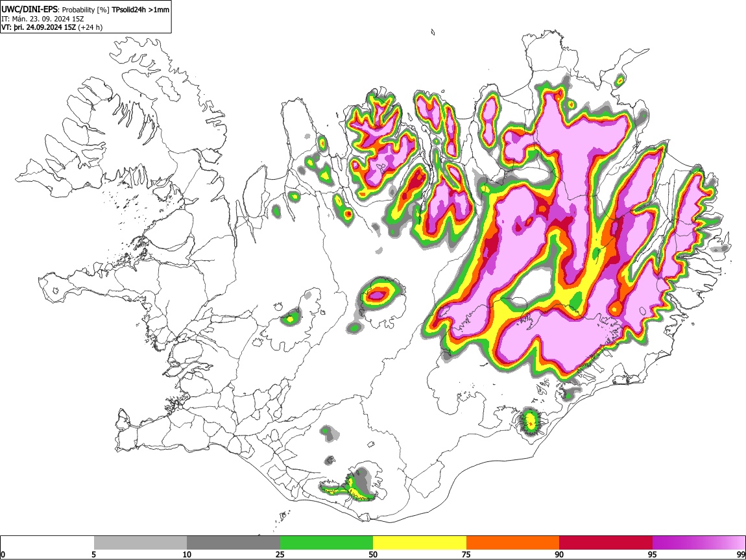This screenshot has width=746, height=560.
Task: Click the legend tick label '50'
Action: [373, 554]
